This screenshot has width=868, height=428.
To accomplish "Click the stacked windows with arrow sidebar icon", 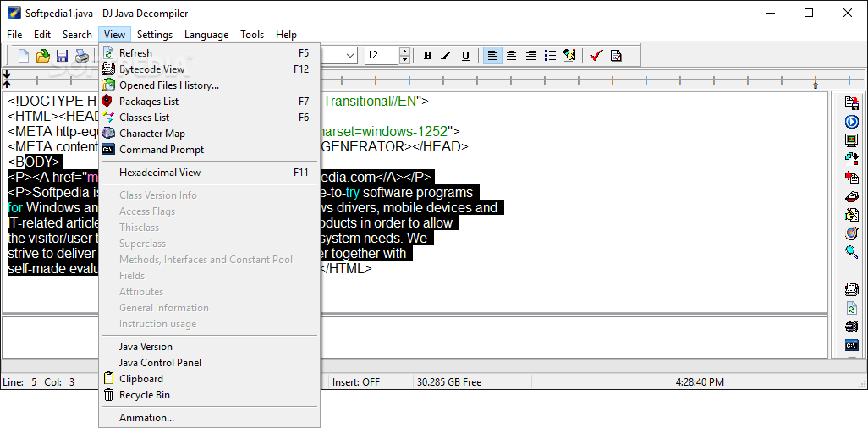I will [851, 158].
